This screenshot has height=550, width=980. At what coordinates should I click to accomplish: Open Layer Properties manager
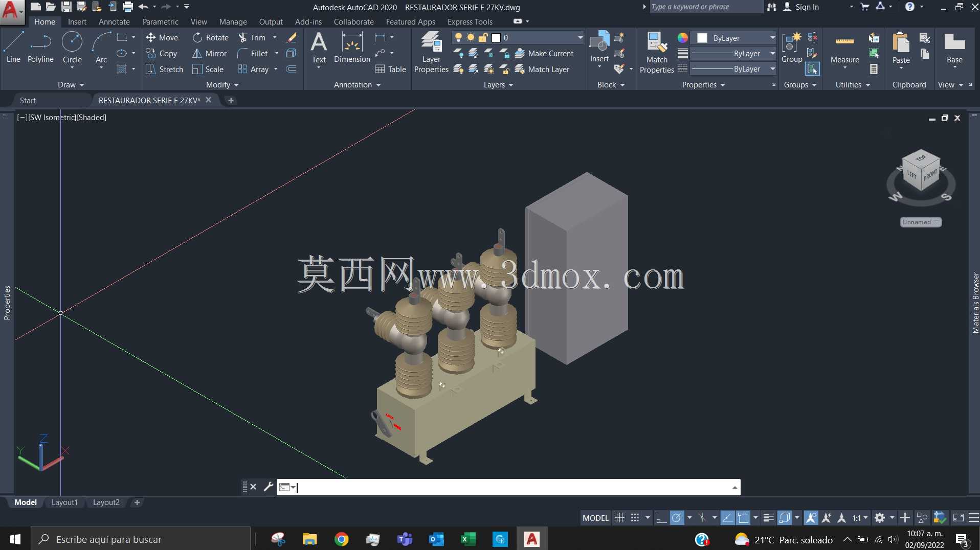(x=431, y=52)
